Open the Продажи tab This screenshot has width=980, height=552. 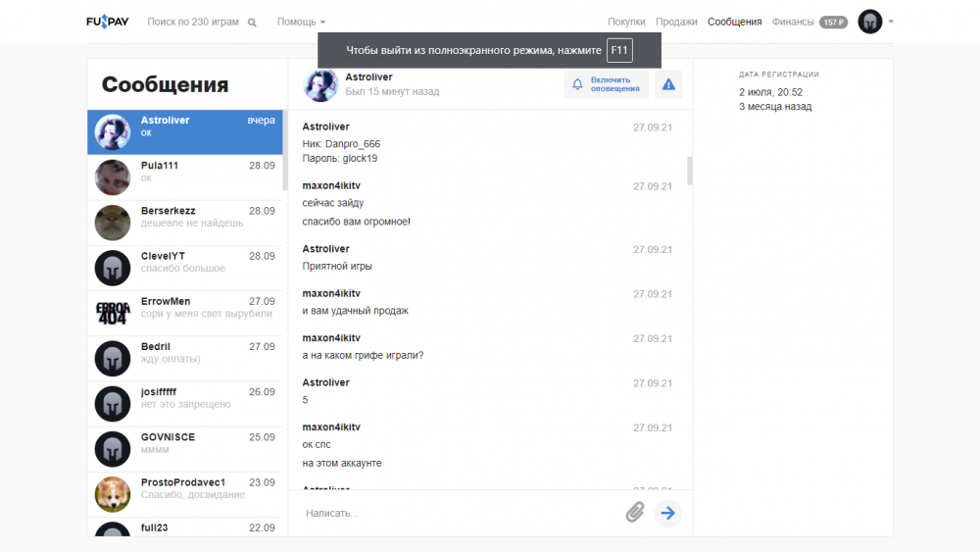click(676, 22)
